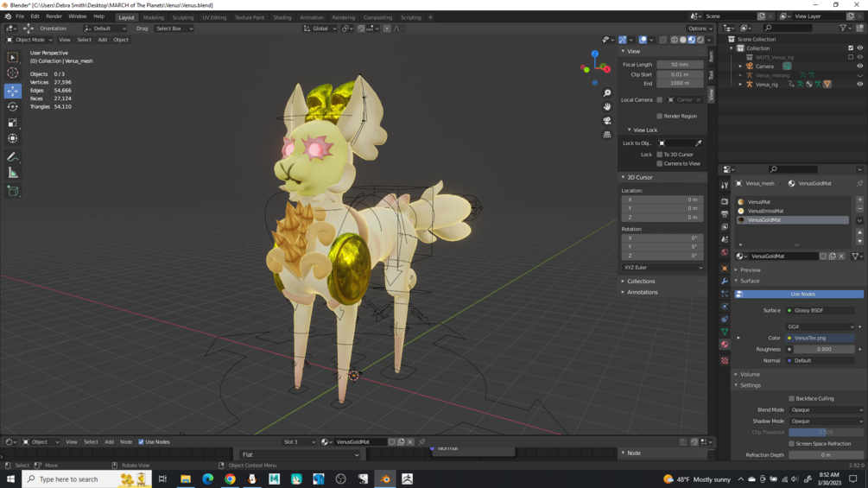Open the World properties tab icon

(725, 252)
